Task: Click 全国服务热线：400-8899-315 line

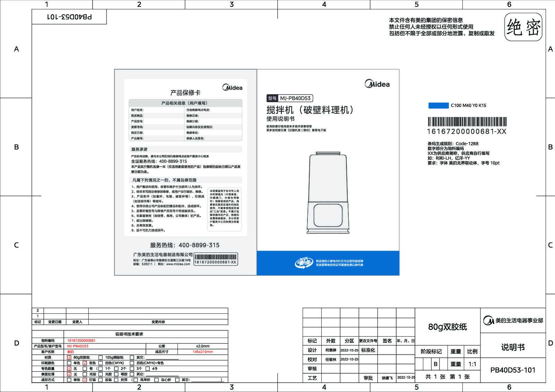Action: click(159, 161)
